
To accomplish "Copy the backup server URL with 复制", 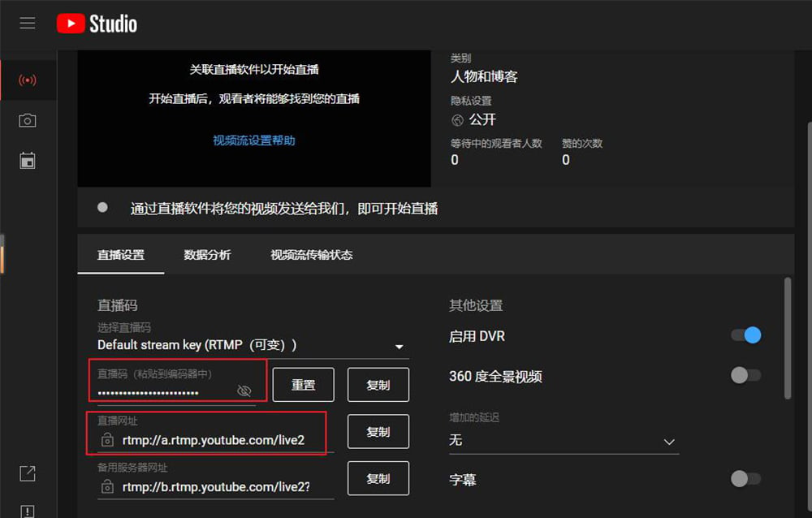I will [378, 479].
